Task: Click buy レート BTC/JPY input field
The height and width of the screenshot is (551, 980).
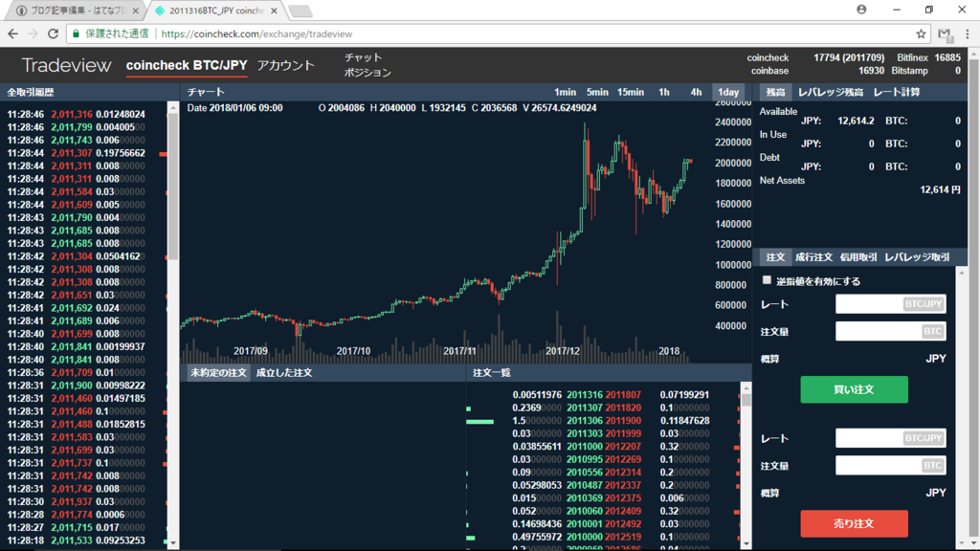Action: click(891, 304)
